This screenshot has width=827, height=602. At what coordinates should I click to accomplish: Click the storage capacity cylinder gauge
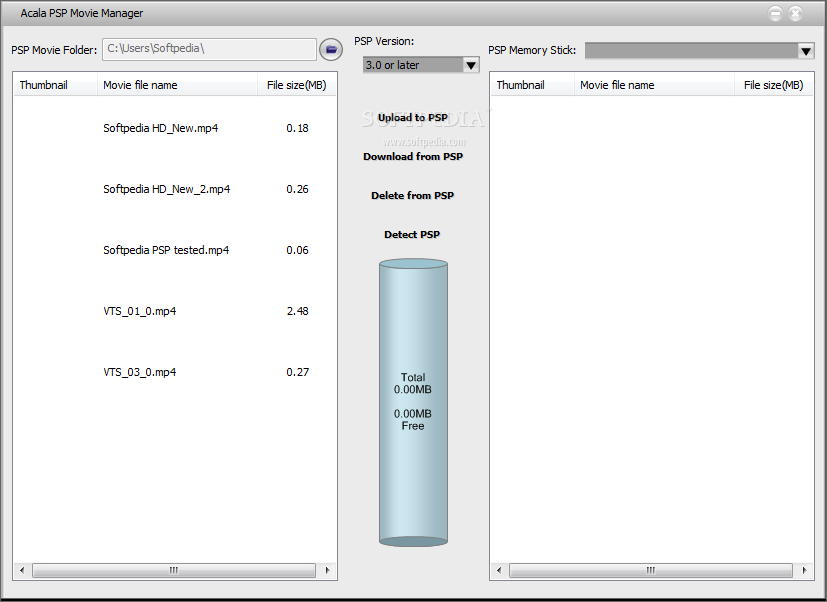coord(414,403)
